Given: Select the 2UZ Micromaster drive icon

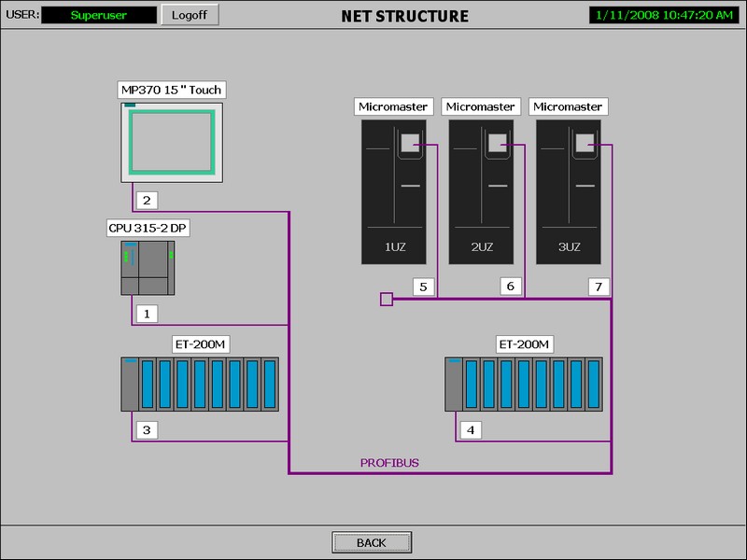Looking at the screenshot, I should (481, 192).
